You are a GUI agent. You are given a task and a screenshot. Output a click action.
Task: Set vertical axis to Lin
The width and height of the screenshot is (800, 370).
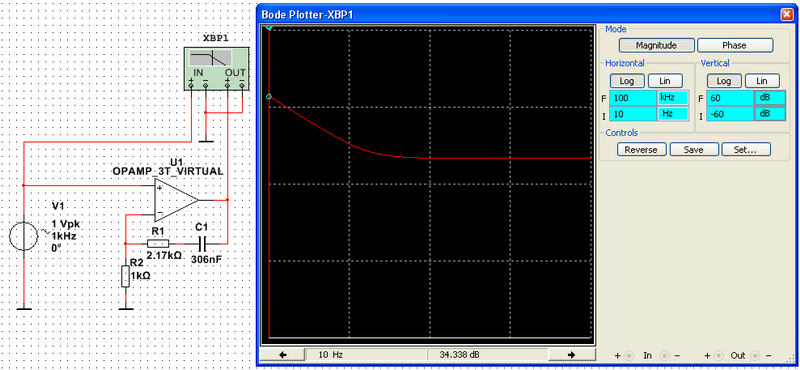762,81
